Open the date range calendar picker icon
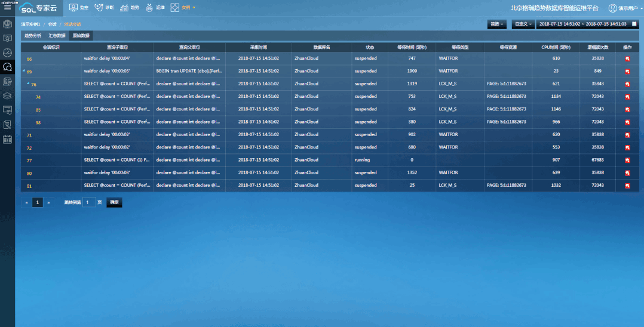The image size is (644, 327). tap(634, 24)
